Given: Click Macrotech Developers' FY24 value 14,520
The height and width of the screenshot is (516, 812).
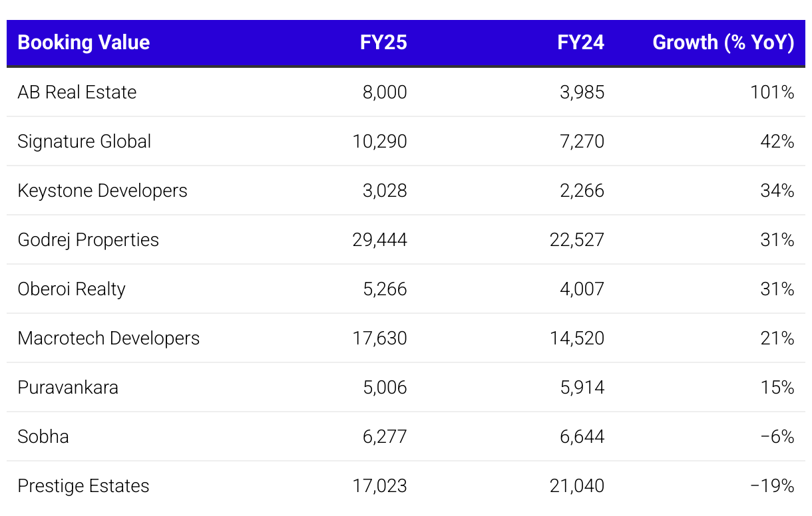Looking at the screenshot, I should click(577, 338).
